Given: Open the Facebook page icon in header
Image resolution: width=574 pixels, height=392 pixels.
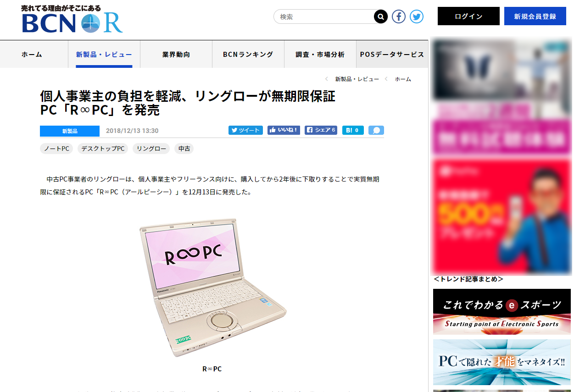Looking at the screenshot, I should tap(399, 17).
